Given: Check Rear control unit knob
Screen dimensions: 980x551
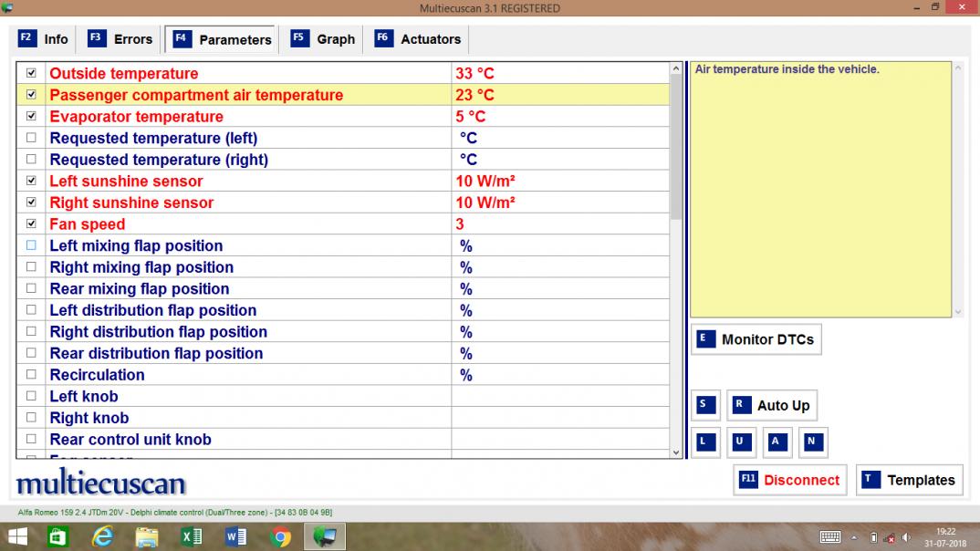Looking at the screenshot, I should pos(31,439).
